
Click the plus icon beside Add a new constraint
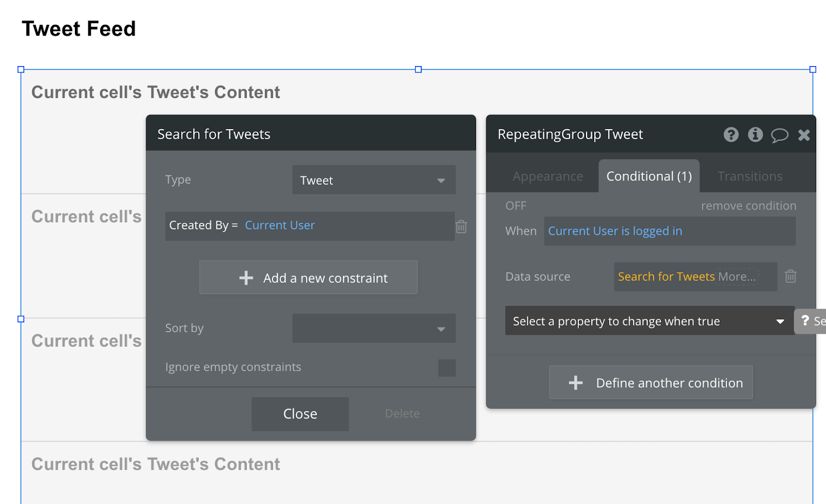click(x=247, y=278)
